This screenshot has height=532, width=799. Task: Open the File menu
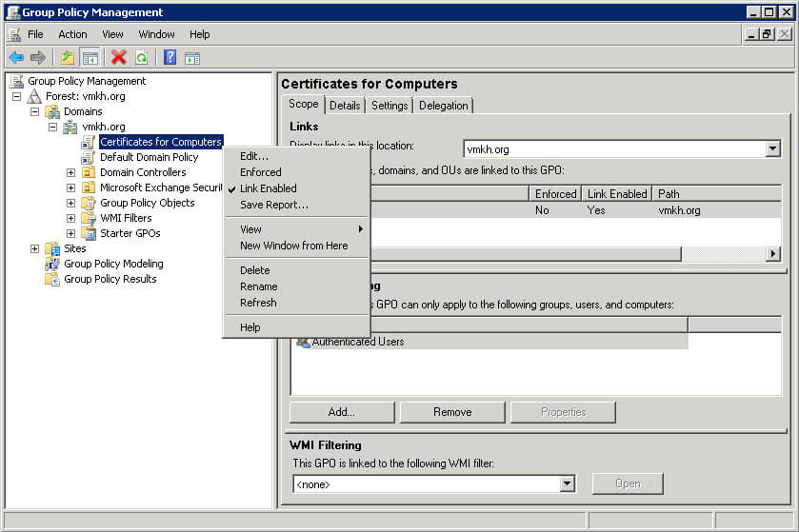(35, 34)
